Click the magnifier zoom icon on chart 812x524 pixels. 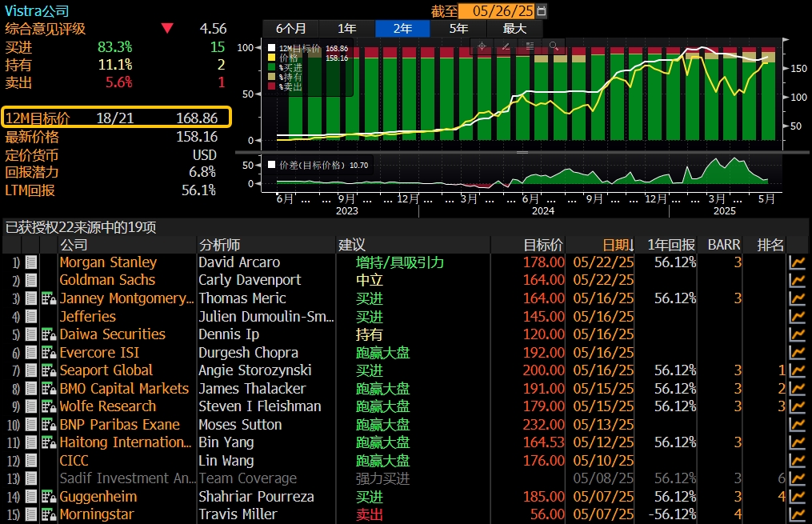[x=554, y=46]
